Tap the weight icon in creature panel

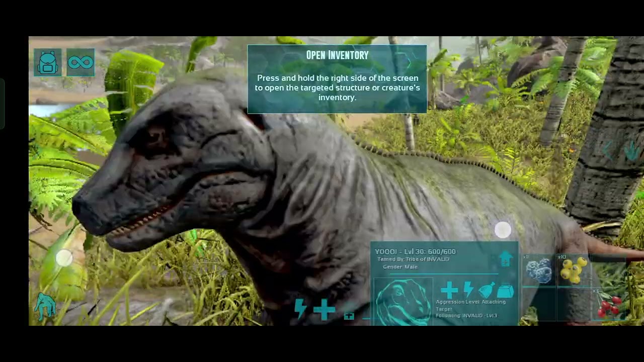pos(505,291)
